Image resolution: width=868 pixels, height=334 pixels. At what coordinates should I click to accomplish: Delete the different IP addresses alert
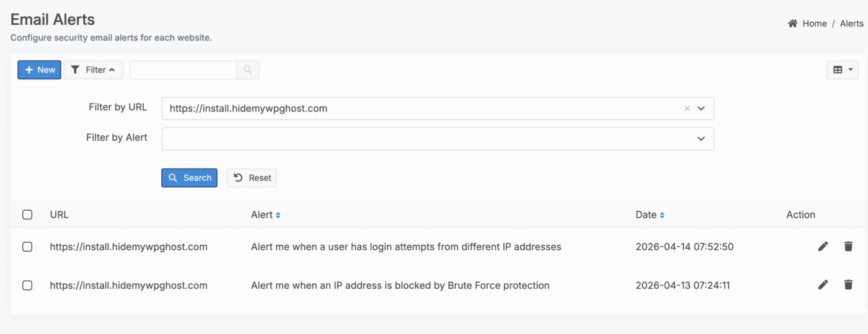click(848, 247)
